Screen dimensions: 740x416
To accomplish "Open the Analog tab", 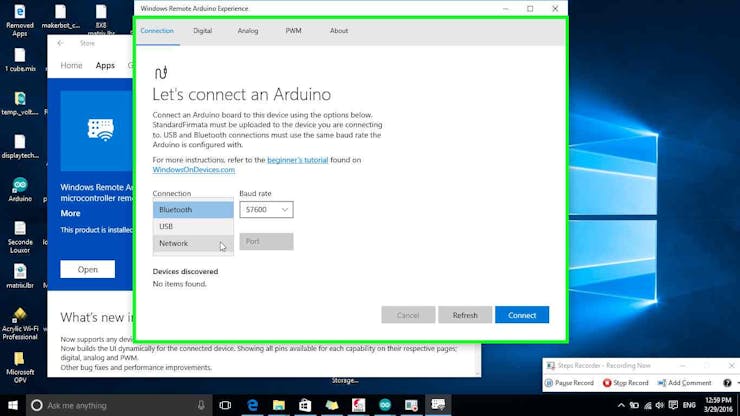I will point(248,31).
